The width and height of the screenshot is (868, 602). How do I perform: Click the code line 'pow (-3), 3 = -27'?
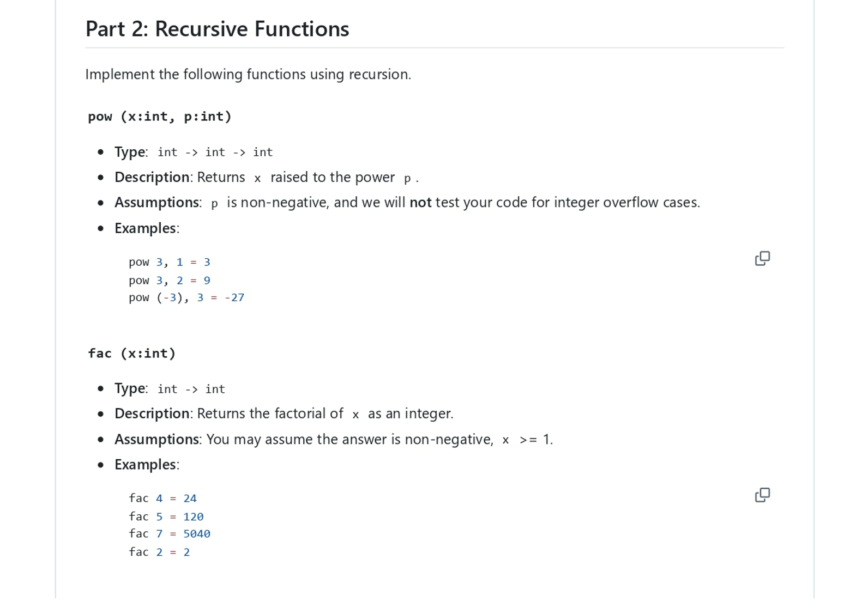pyautogui.click(x=186, y=297)
